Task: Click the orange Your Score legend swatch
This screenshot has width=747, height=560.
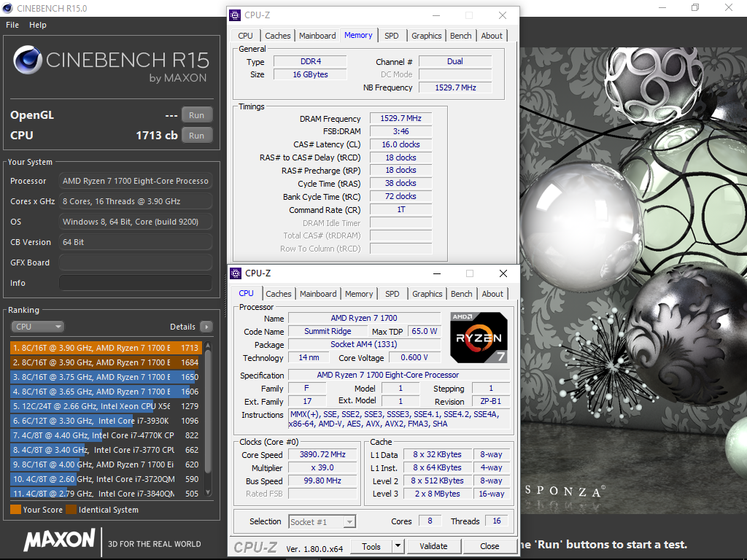Action: tap(15, 510)
